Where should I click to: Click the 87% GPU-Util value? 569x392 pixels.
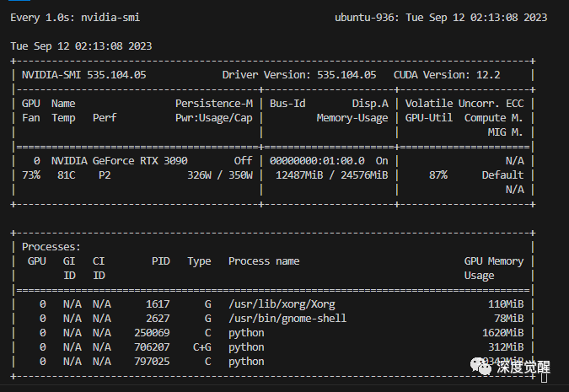point(437,175)
